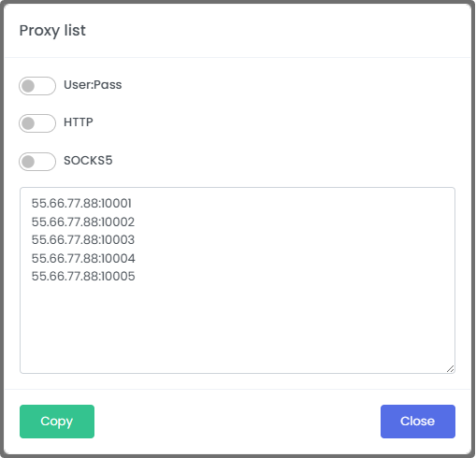This screenshot has width=476, height=458.
Task: Click blank space right of the HTTP label
Action: click(274, 122)
